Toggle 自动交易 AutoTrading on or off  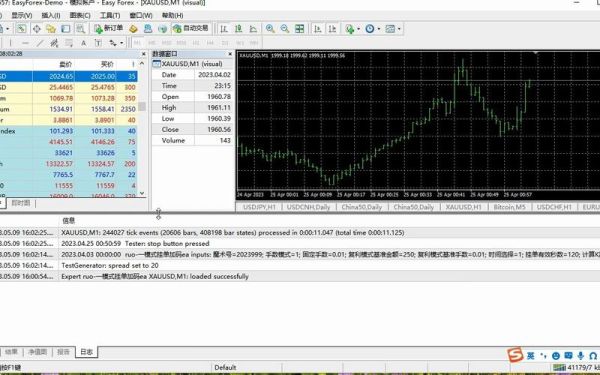pyautogui.click(x=191, y=28)
